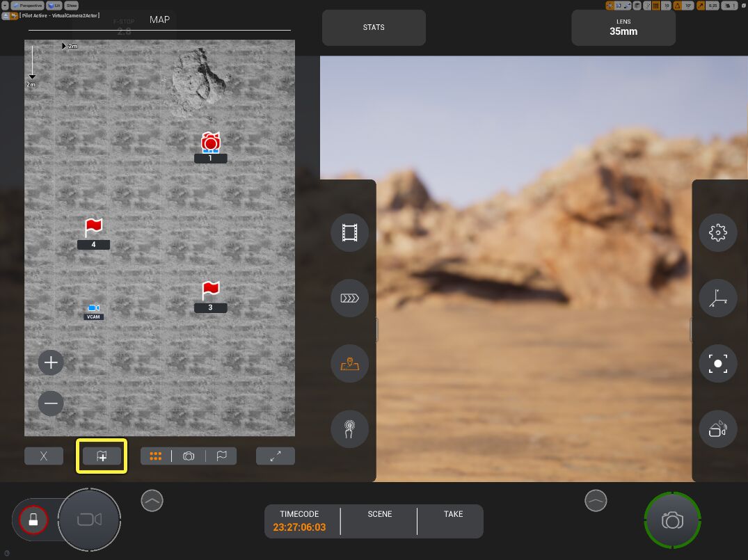The image size is (748, 560).
Task: Toggle rotation snapping triangle icon
Action: click(678, 6)
